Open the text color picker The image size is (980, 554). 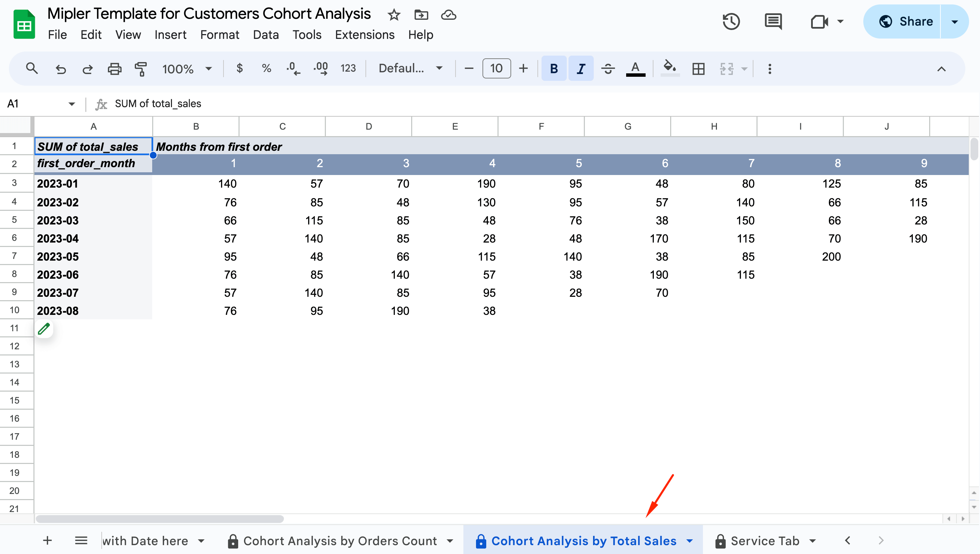pos(635,69)
